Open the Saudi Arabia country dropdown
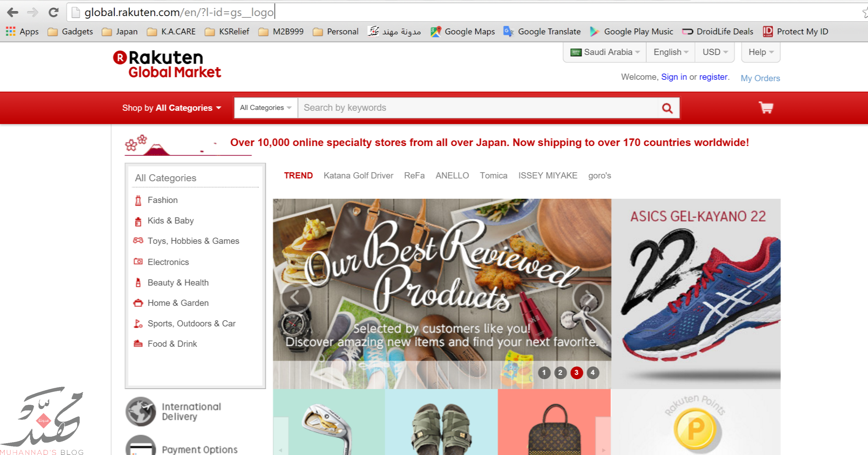The width and height of the screenshot is (868, 455). pyautogui.click(x=605, y=52)
